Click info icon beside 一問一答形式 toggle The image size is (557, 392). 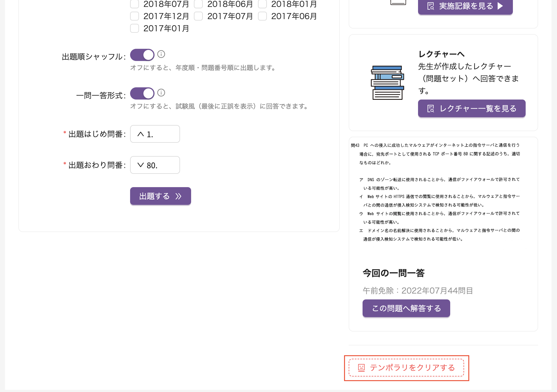point(161,93)
